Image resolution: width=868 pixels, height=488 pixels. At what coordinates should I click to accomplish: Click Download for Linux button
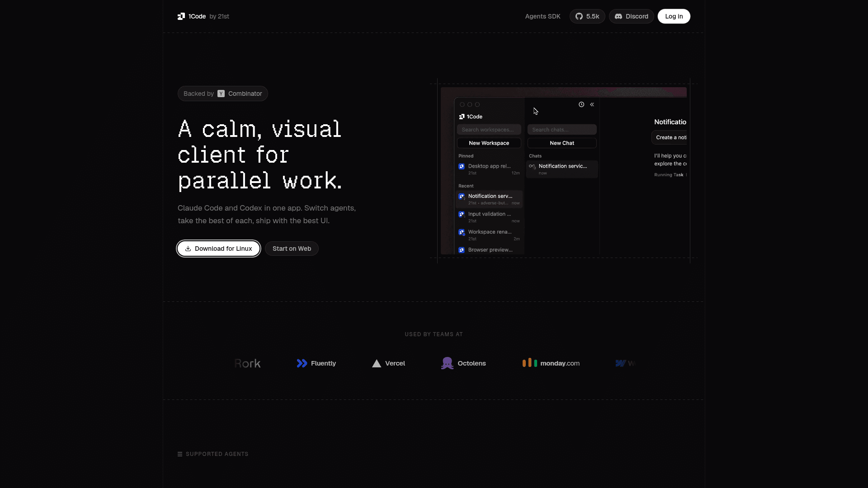pos(218,249)
